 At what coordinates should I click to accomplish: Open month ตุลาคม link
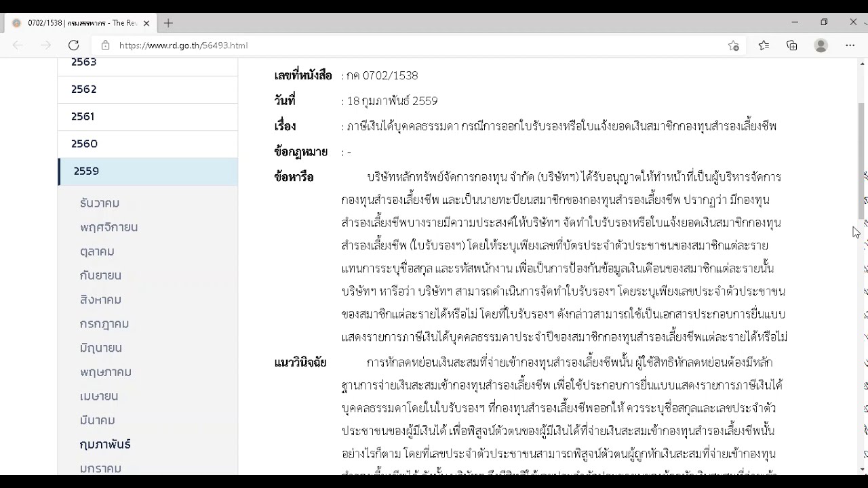97,251
